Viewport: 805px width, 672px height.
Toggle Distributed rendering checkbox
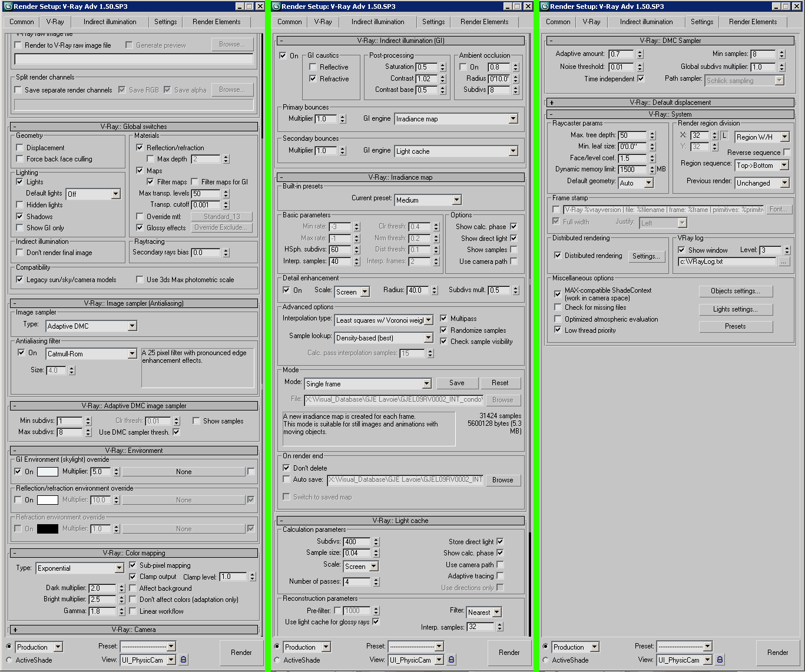[x=558, y=256]
